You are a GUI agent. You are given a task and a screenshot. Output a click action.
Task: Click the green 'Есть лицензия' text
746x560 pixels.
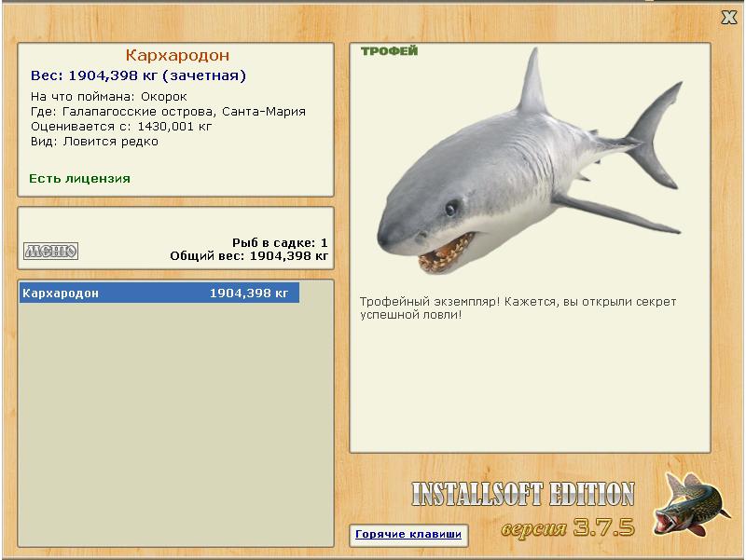79,179
